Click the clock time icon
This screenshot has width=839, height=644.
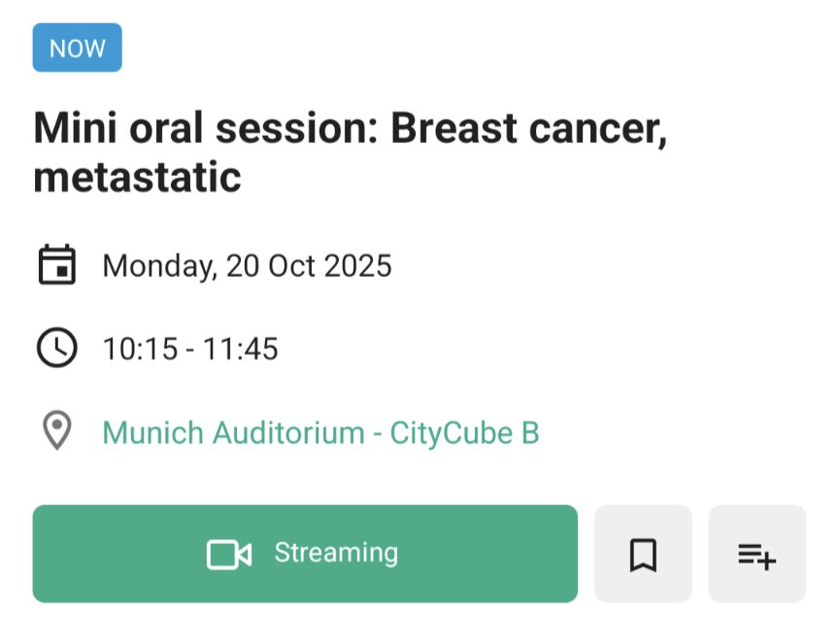coord(57,348)
